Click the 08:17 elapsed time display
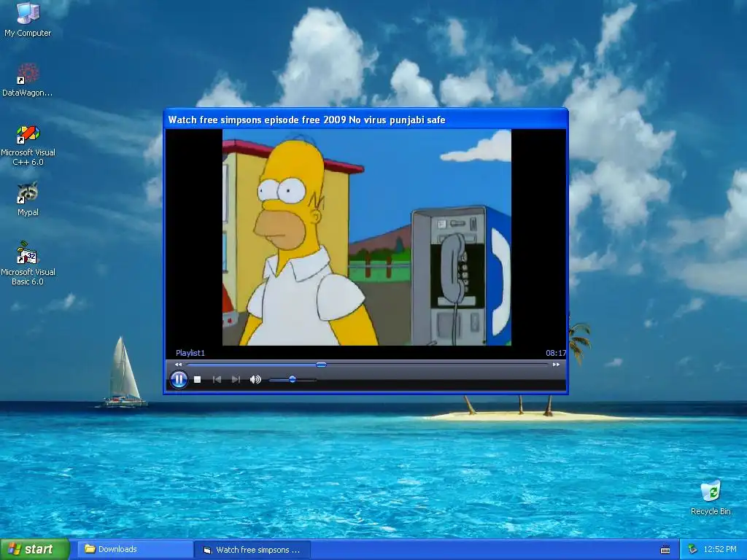This screenshot has width=747, height=560. tap(555, 353)
